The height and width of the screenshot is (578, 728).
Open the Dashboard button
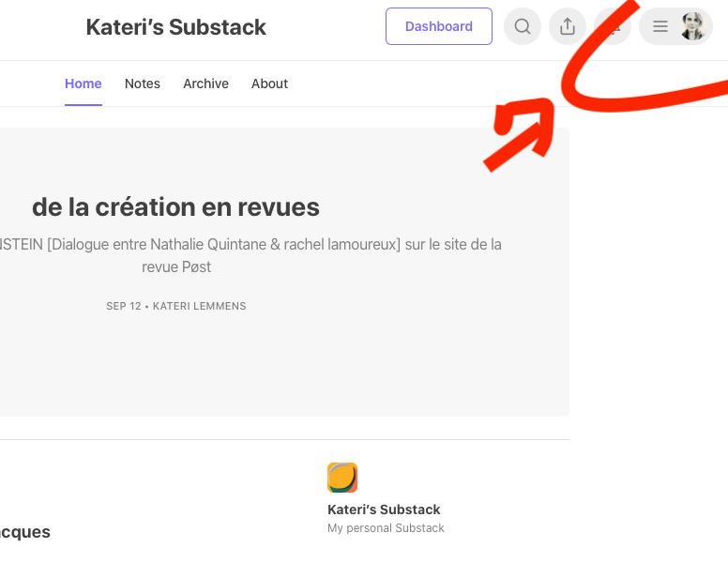[439, 26]
